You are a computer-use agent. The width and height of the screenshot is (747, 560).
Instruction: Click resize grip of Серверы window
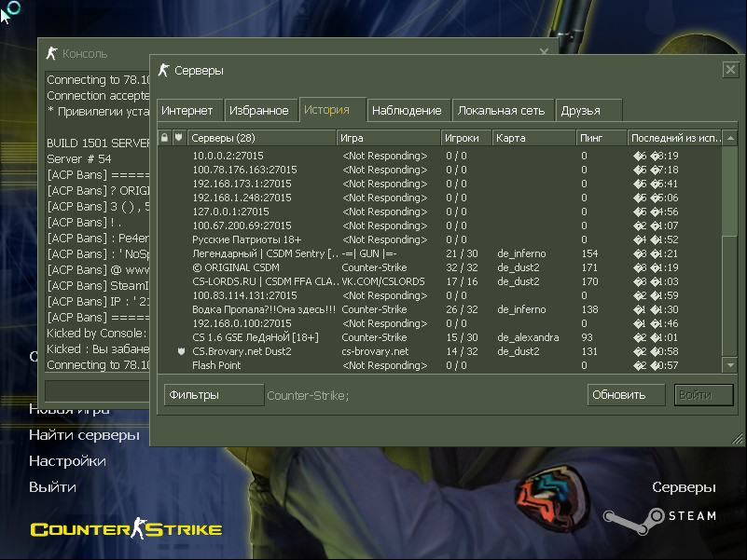737,439
